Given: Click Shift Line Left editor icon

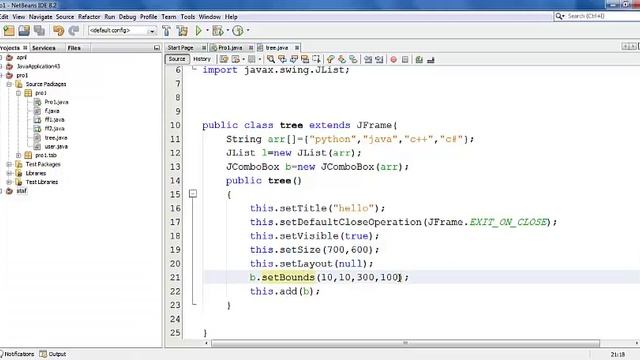Looking at the screenshot, I should [x=368, y=60].
